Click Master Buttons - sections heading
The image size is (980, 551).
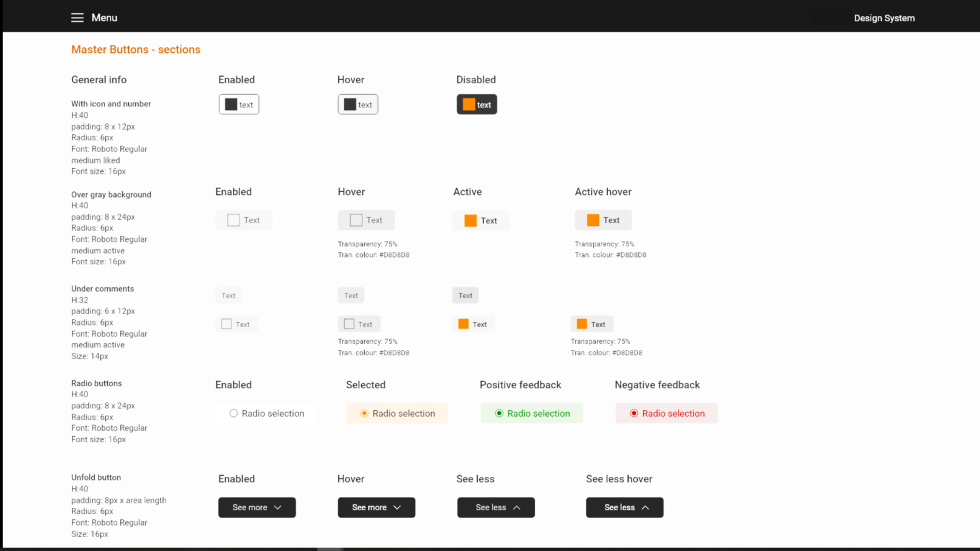[x=136, y=49]
